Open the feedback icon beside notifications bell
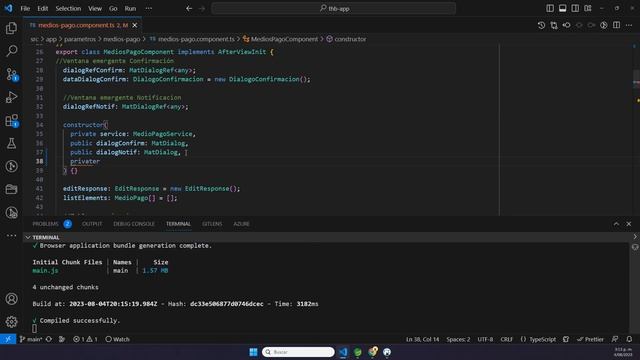Screen dimensions: 640x360 (x=615, y=339)
